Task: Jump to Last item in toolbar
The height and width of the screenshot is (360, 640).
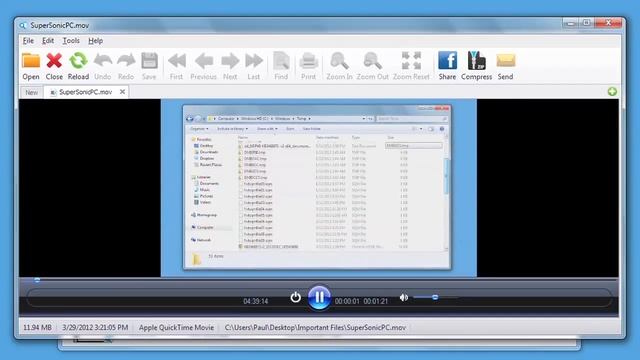Action: point(253,66)
